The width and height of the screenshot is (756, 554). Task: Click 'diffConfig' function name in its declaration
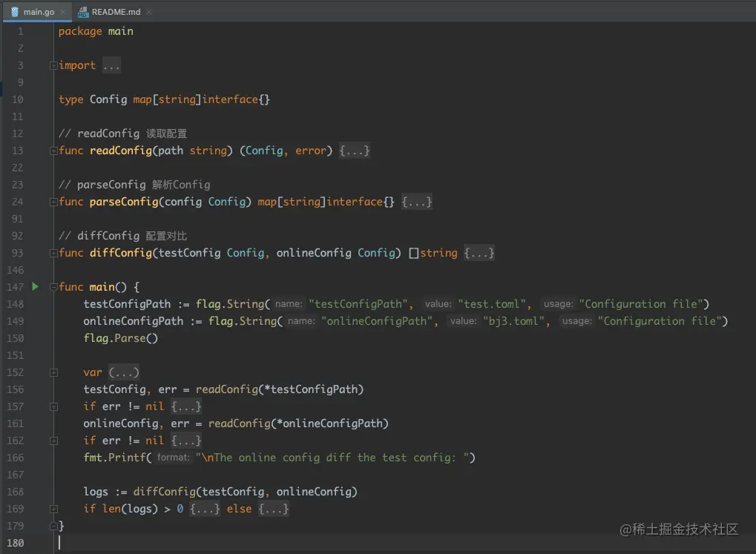121,253
